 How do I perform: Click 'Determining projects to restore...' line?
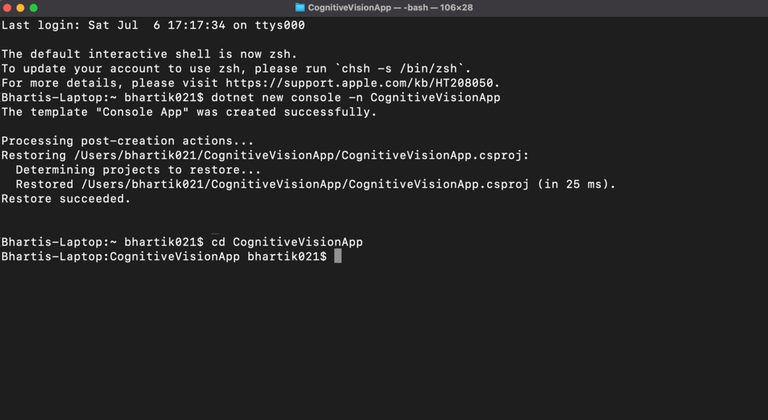click(138, 170)
